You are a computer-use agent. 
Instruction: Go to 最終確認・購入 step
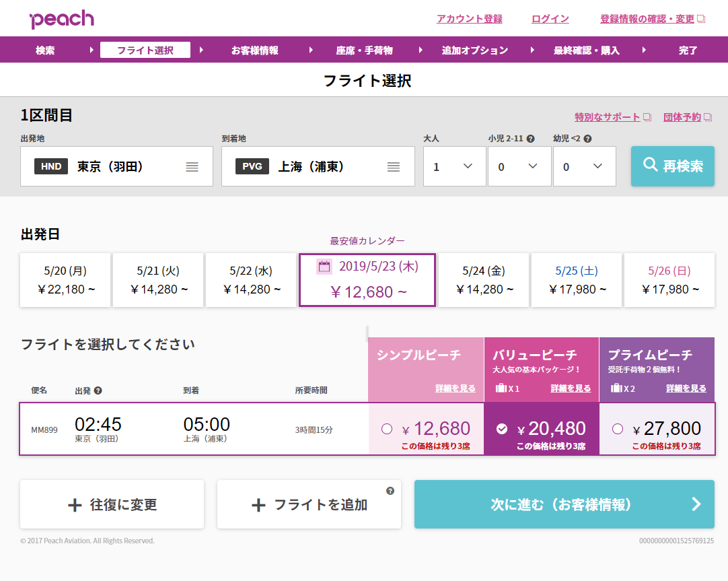coord(587,50)
